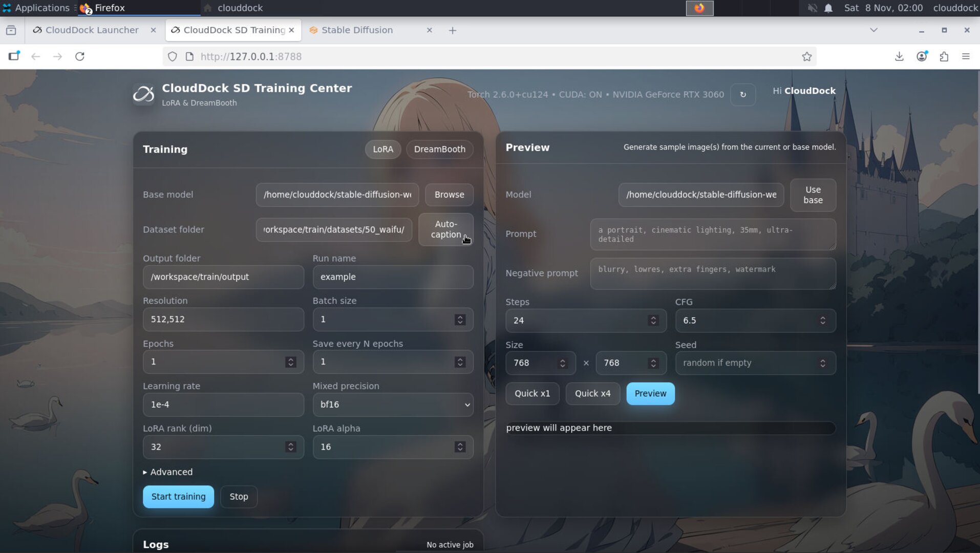
Task: Increase Steps using its stepper control
Action: coord(653,317)
